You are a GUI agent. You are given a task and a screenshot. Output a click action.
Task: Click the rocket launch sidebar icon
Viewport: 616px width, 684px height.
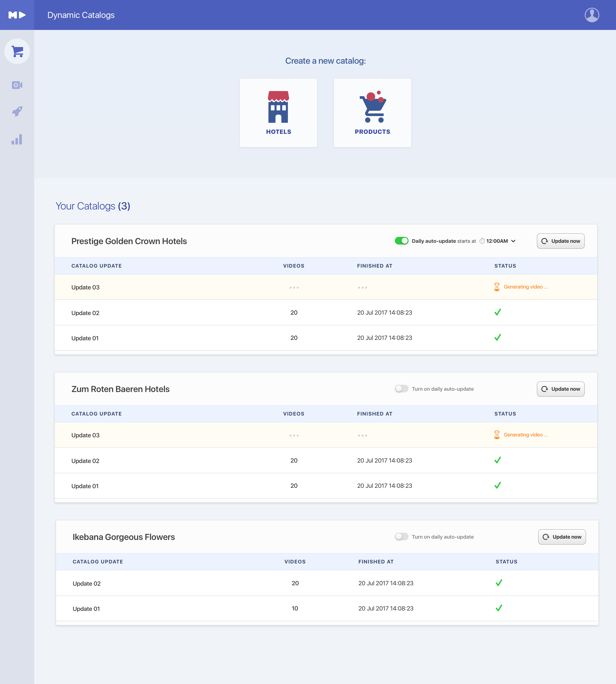17,112
